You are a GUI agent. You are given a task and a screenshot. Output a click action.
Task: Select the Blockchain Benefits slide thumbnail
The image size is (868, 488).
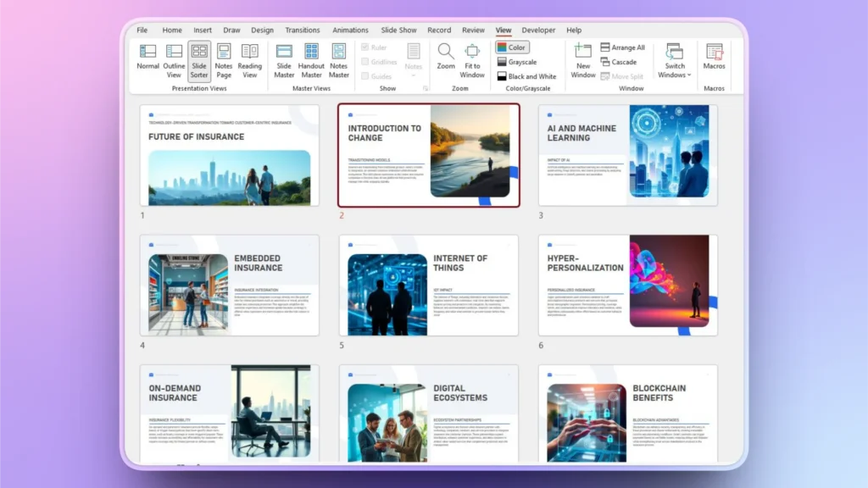[x=627, y=415]
